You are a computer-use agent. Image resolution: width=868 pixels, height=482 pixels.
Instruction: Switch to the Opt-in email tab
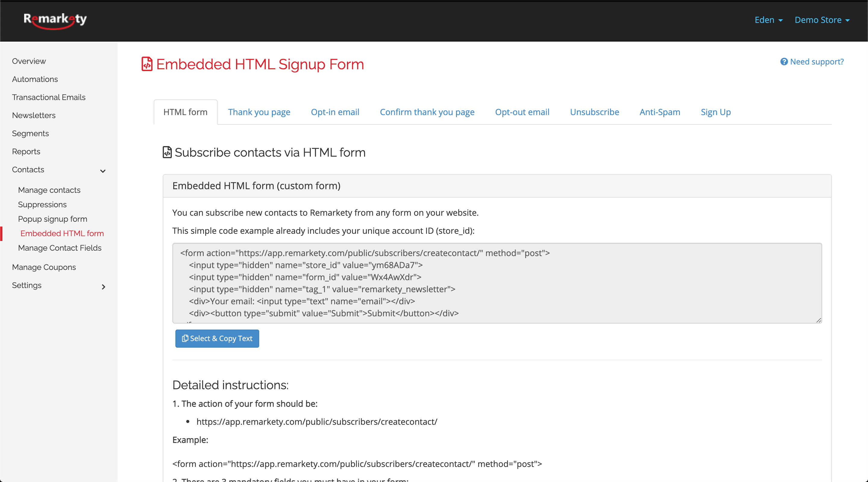[335, 112]
